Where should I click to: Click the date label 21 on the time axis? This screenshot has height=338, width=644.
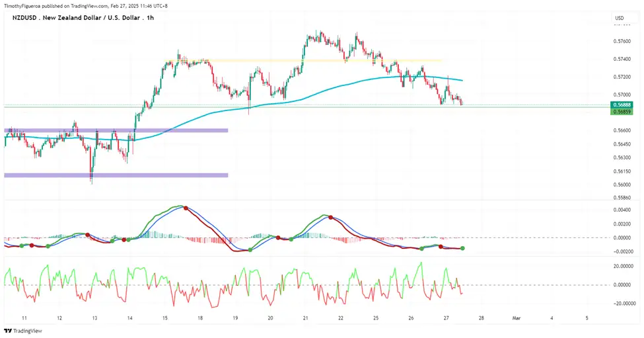[x=306, y=318]
